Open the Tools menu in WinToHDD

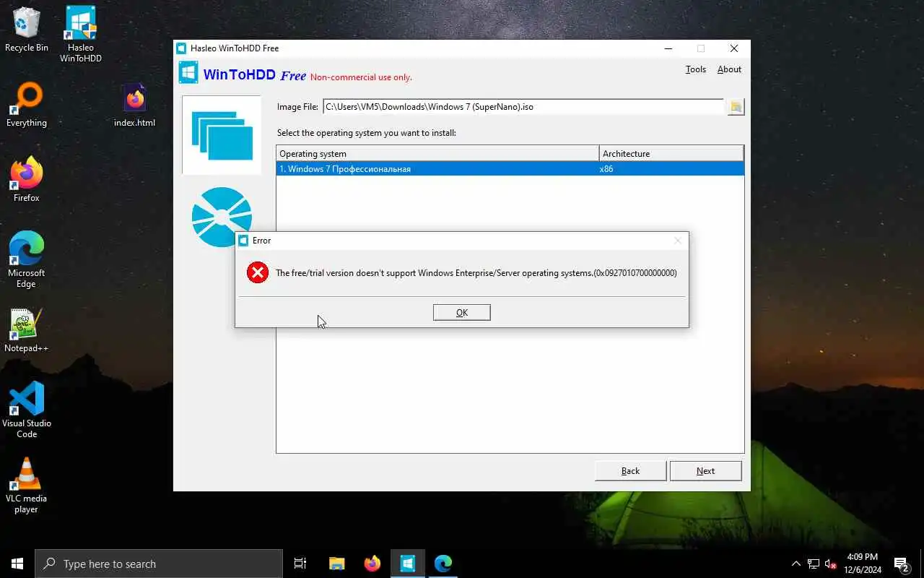pyautogui.click(x=695, y=69)
